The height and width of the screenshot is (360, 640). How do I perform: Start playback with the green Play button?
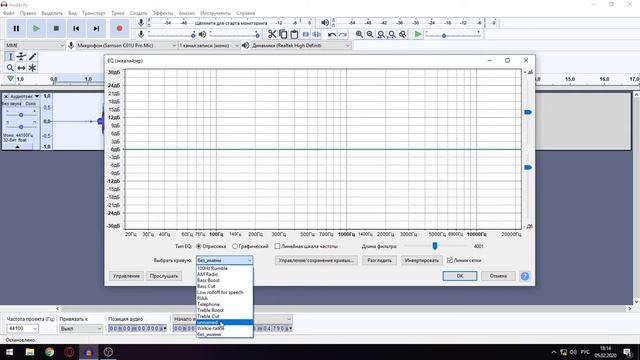tap(36, 29)
